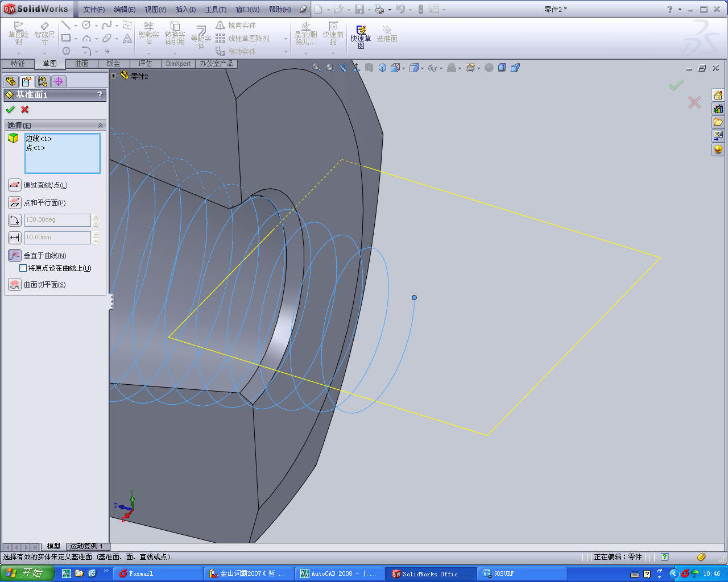Toggle the 垂直于曲线 (Normal to Curve) option
The image size is (728, 582).
(x=15, y=256)
